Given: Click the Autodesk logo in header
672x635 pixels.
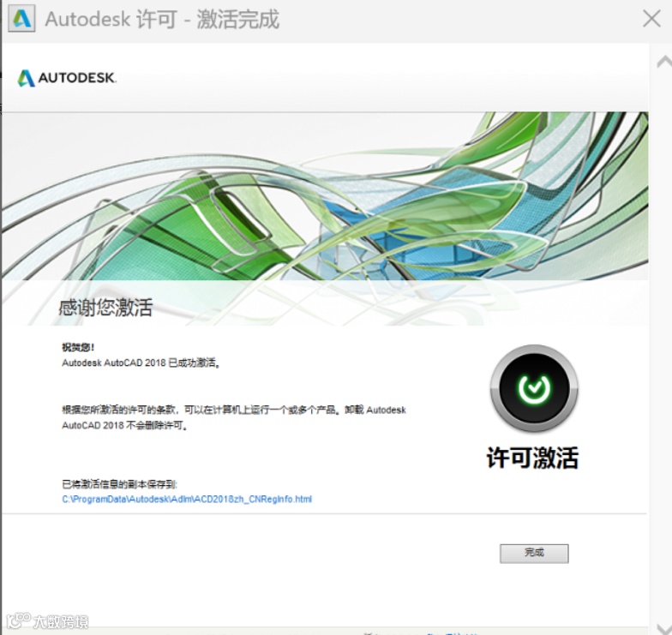Looking at the screenshot, I should pyautogui.click(x=67, y=78).
